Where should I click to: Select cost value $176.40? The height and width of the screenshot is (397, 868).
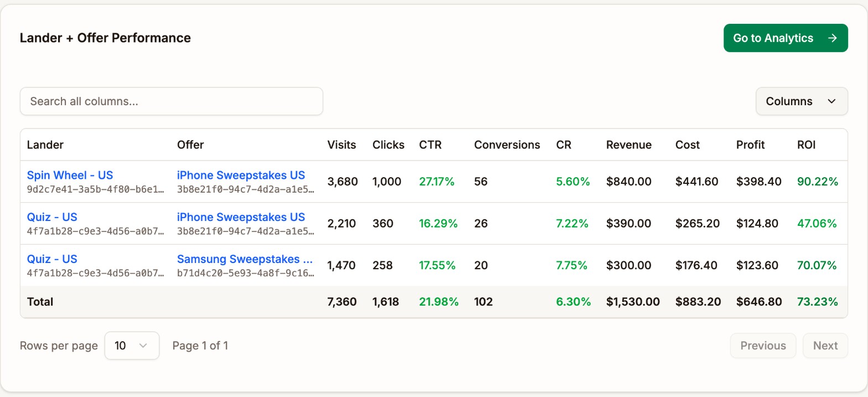coord(697,265)
